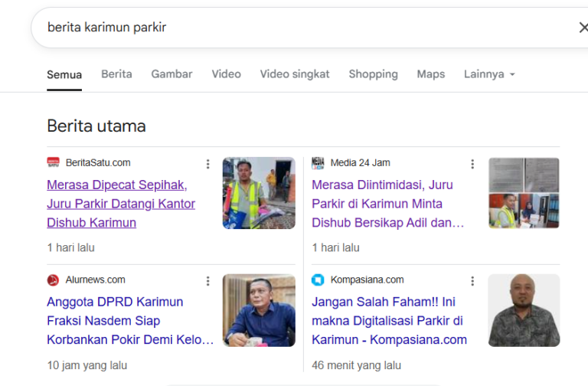Click the '10 jam yang lalu' timestamp
This screenshot has width=588, height=386.
click(87, 365)
